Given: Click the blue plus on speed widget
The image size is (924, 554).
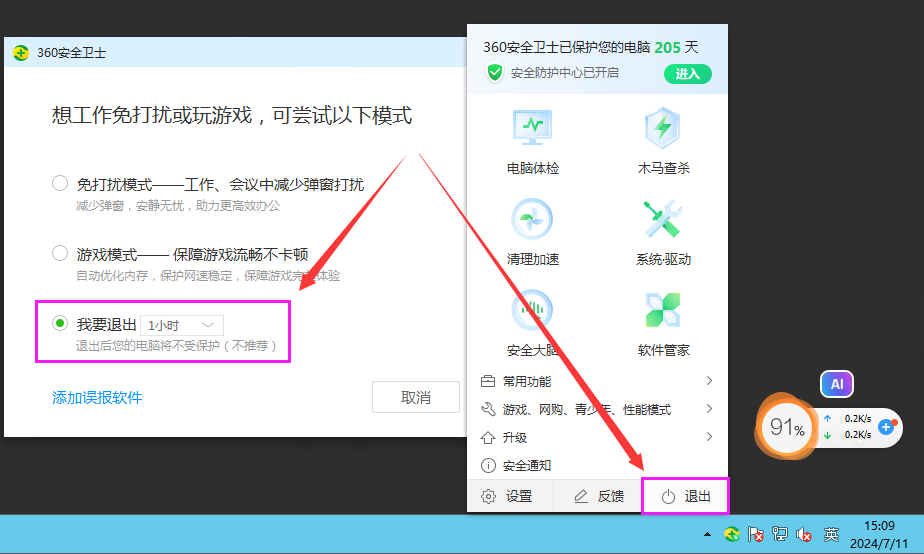Looking at the screenshot, I should point(885,427).
